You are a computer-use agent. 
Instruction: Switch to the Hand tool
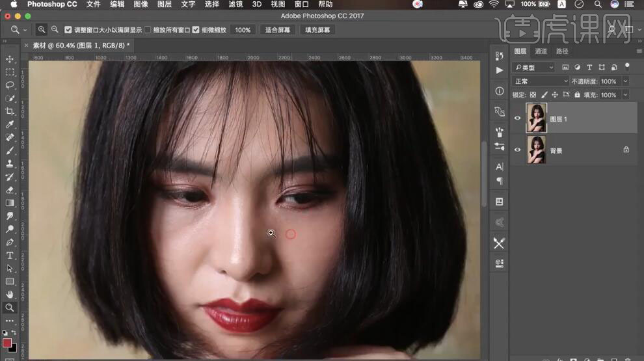(x=10, y=295)
